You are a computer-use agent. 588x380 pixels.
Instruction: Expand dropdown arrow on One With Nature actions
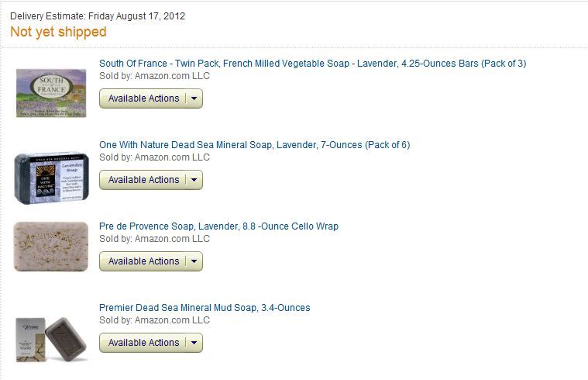[x=194, y=180]
